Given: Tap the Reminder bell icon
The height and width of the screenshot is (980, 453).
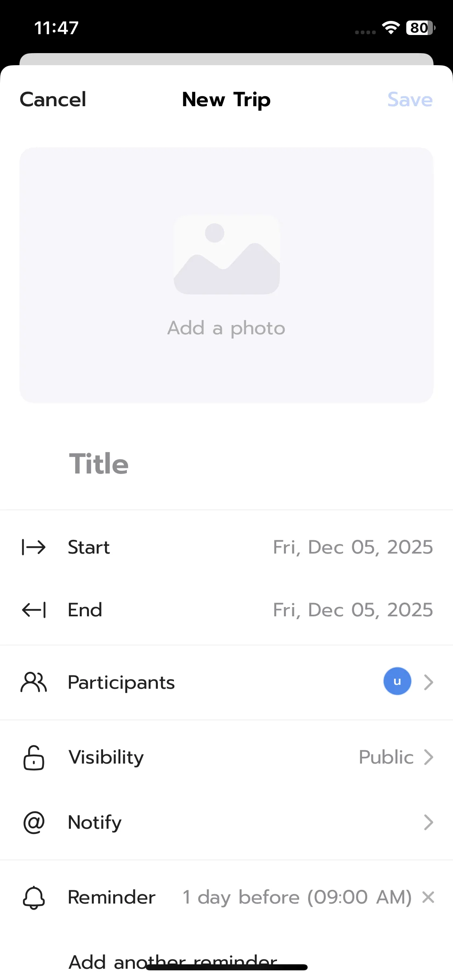Looking at the screenshot, I should (x=34, y=898).
